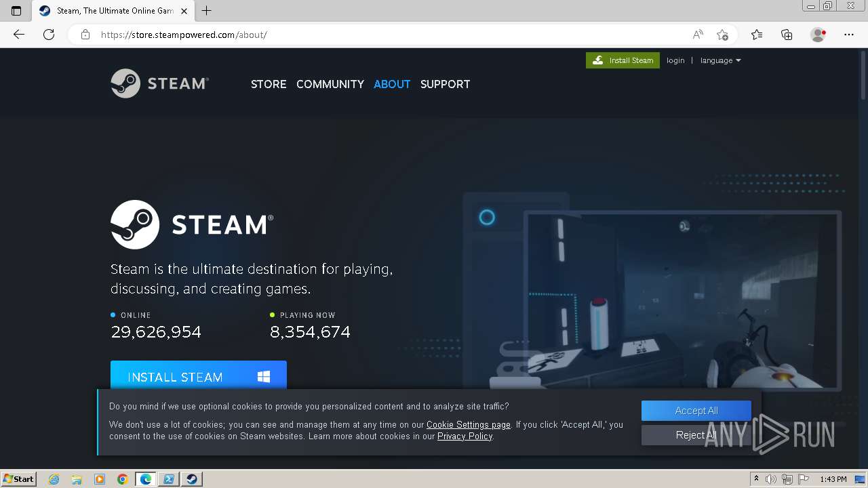Open the Edge tab actions menu icon
This screenshot has width=868, height=488.
[16, 11]
